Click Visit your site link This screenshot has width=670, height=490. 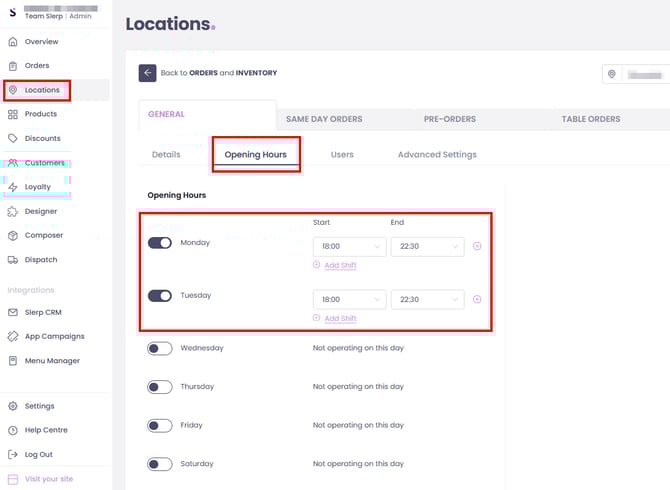48,479
